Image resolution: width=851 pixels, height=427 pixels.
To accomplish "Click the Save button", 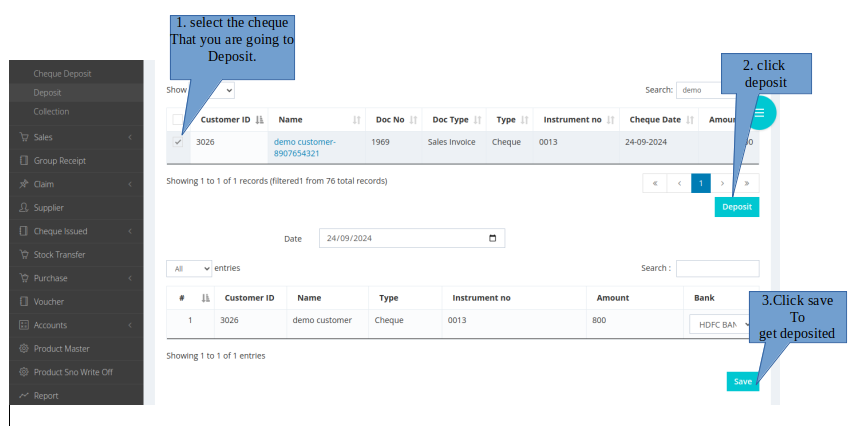I will pyautogui.click(x=742, y=382).
